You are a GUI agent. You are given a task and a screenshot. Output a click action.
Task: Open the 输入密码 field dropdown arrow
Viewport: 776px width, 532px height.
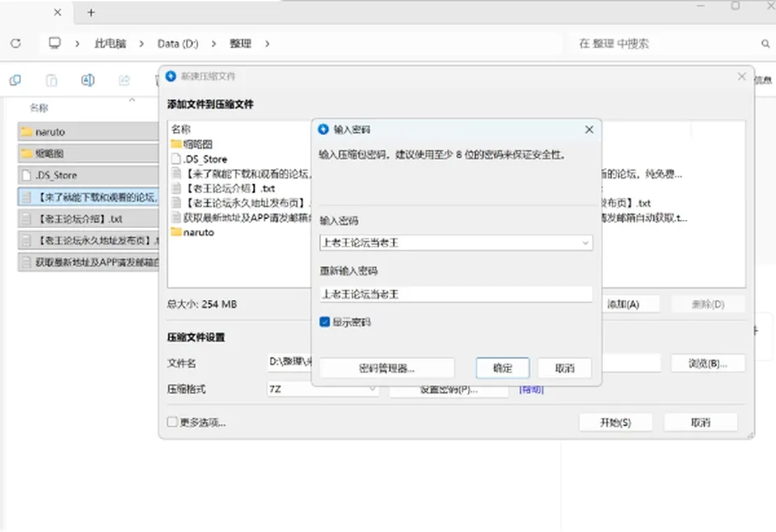pyautogui.click(x=585, y=243)
